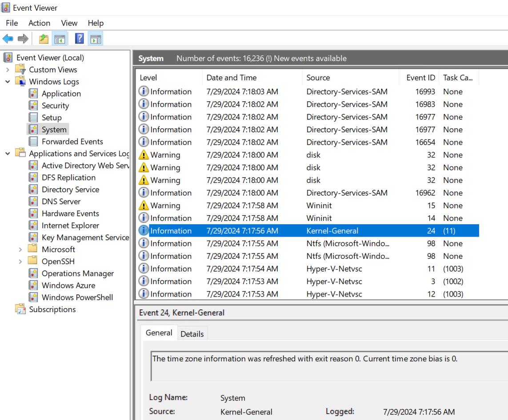The image size is (508, 420).
Task: Collapse the Windows Logs node
Action: pyautogui.click(x=8, y=82)
